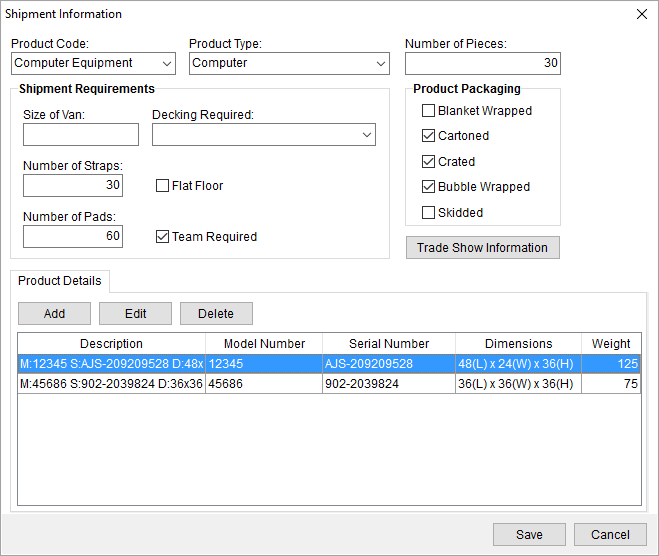This screenshot has width=659, height=556.
Task: Click into the Size of Van field
Action: 81,135
